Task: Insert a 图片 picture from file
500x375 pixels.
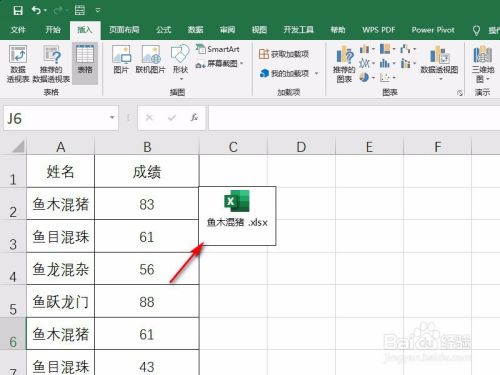Action: [121, 59]
